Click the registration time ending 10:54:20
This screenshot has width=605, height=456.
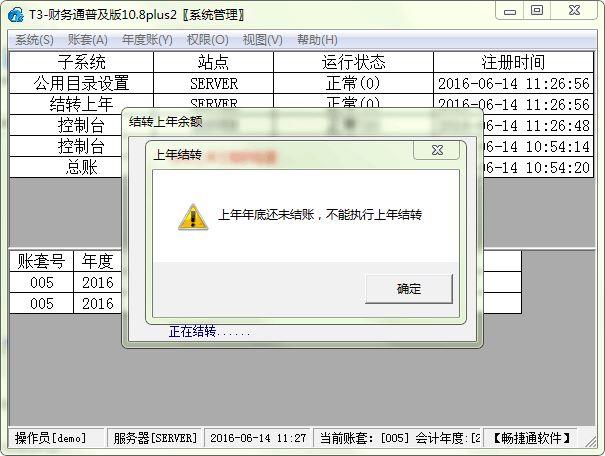click(x=537, y=167)
